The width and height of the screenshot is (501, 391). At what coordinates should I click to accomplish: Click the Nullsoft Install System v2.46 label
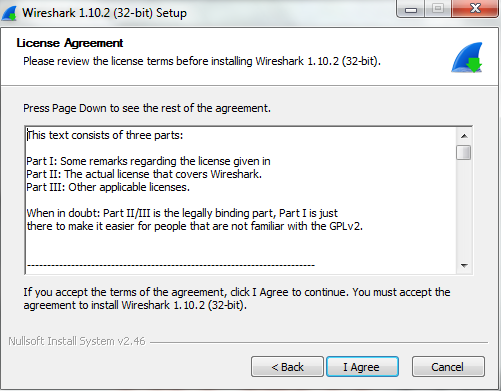(x=77, y=341)
